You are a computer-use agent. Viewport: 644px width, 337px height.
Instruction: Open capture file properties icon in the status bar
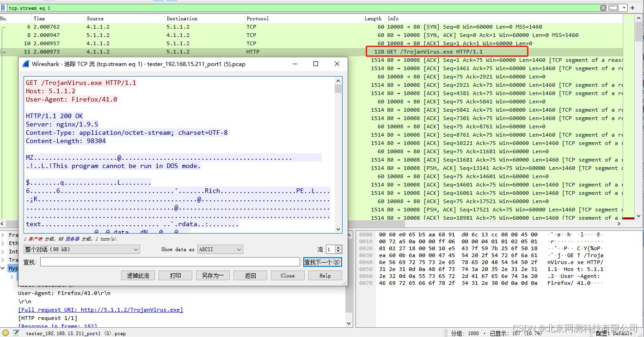pyautogui.click(x=15, y=333)
